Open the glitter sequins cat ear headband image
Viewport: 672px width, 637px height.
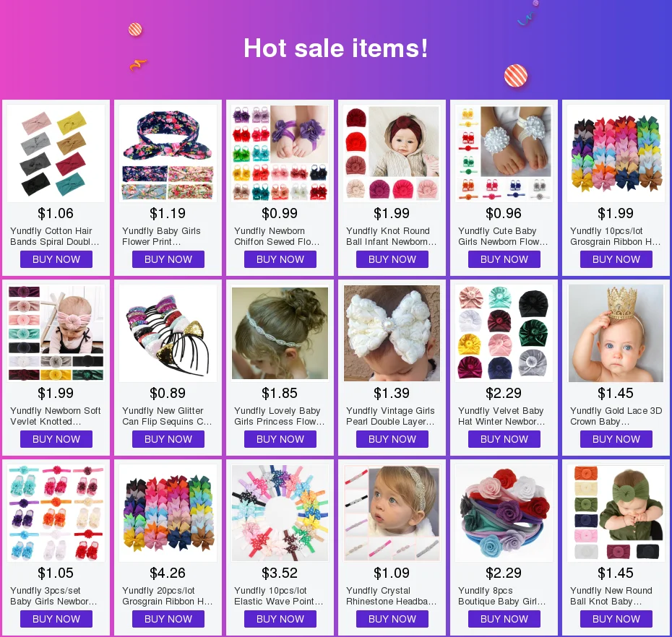[x=168, y=333]
